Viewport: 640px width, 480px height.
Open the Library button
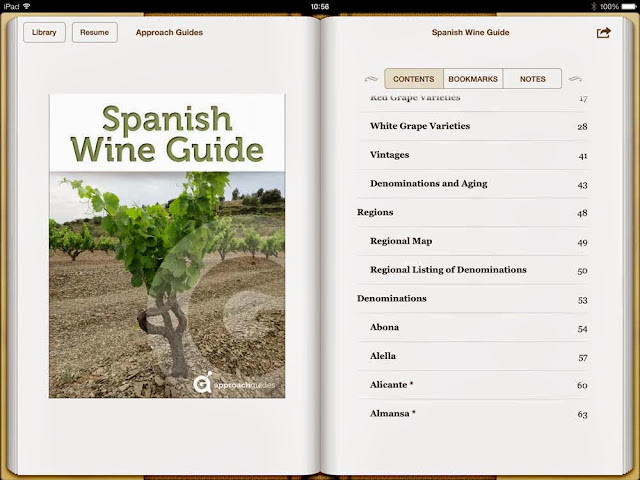(x=44, y=32)
